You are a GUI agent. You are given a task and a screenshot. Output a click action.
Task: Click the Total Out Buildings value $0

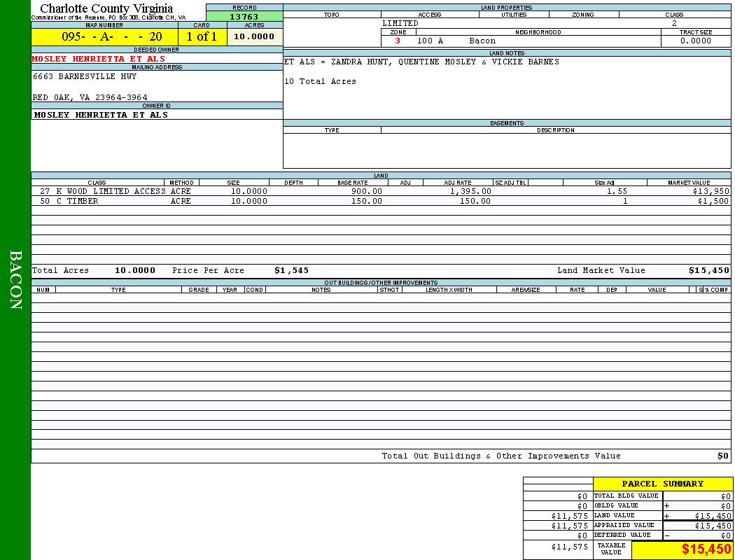coord(722,456)
